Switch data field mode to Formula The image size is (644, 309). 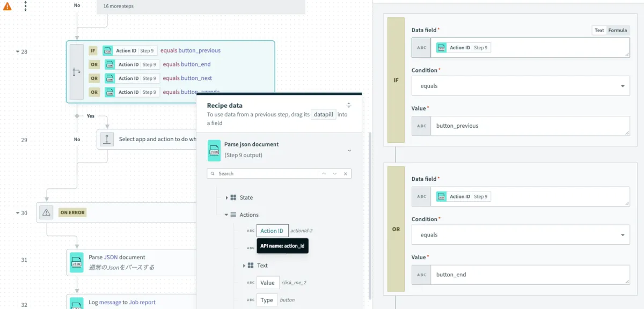(x=617, y=31)
